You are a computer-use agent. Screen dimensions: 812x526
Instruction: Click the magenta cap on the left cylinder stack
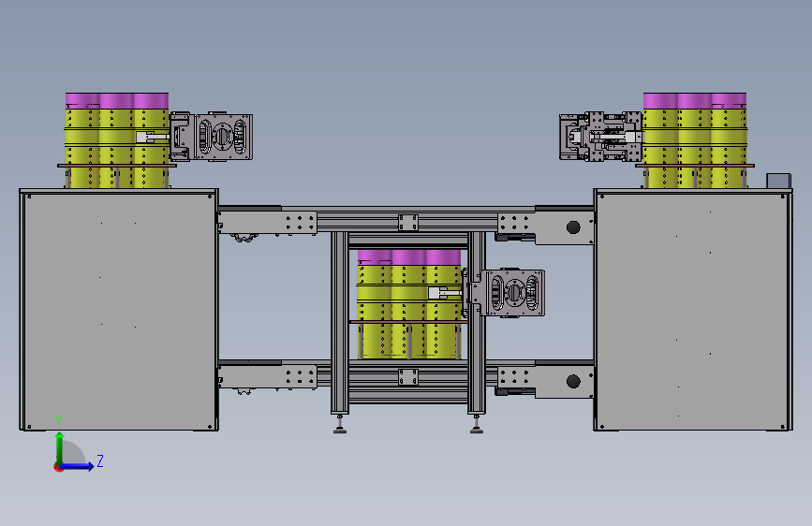(117, 100)
